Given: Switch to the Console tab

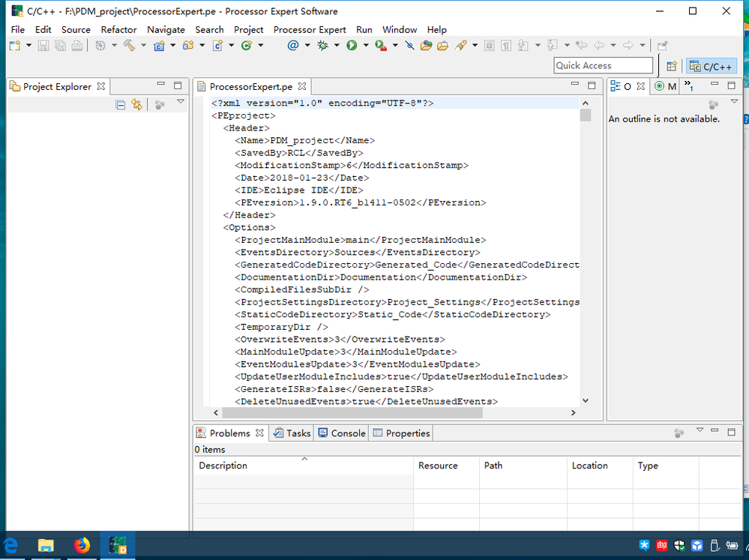Looking at the screenshot, I should (x=342, y=433).
